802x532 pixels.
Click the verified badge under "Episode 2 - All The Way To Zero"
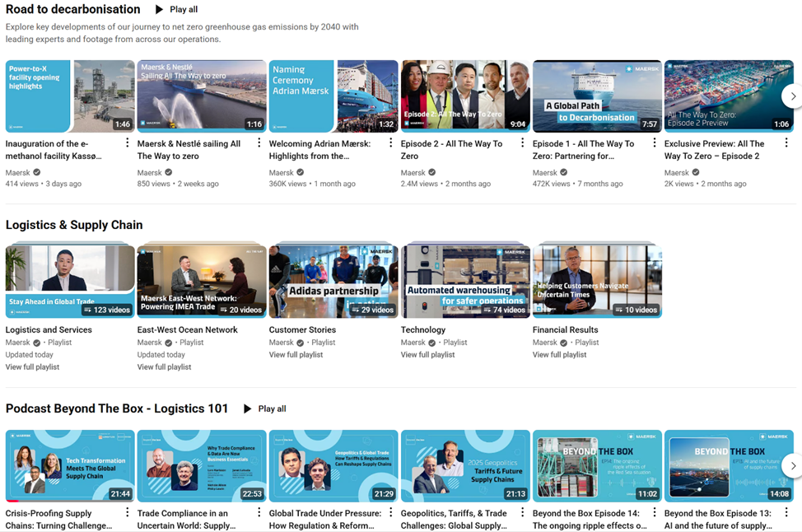point(431,172)
